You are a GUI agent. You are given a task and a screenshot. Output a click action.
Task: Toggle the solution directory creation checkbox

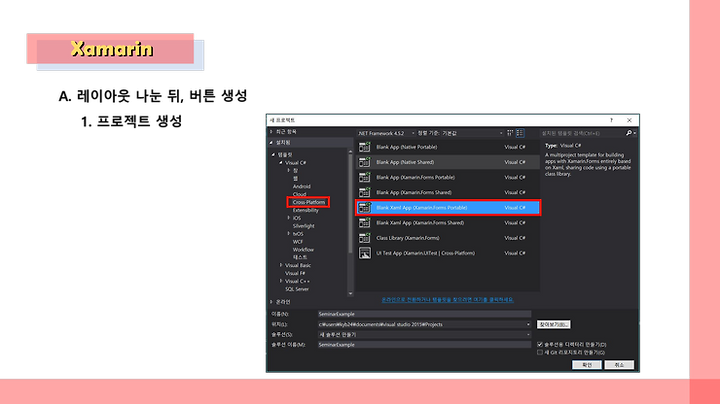click(x=540, y=344)
